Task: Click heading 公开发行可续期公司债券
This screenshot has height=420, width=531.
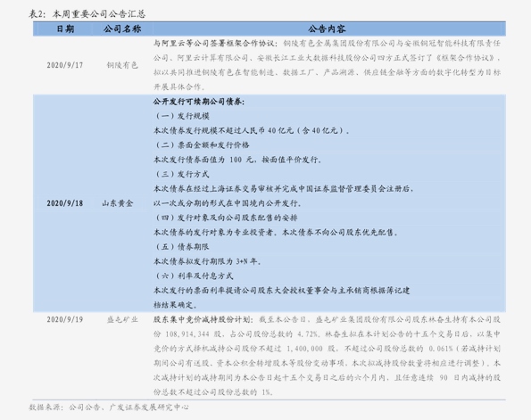Action: pyautogui.click(x=199, y=102)
